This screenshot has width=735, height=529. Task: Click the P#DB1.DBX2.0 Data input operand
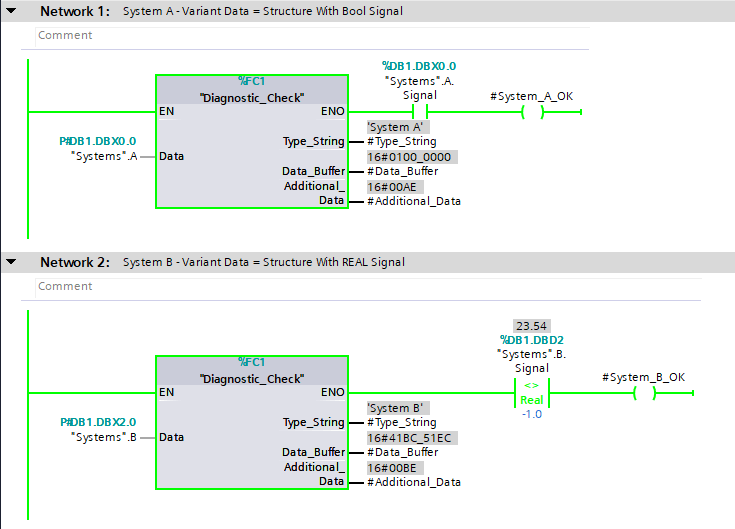pyautogui.click(x=98, y=421)
